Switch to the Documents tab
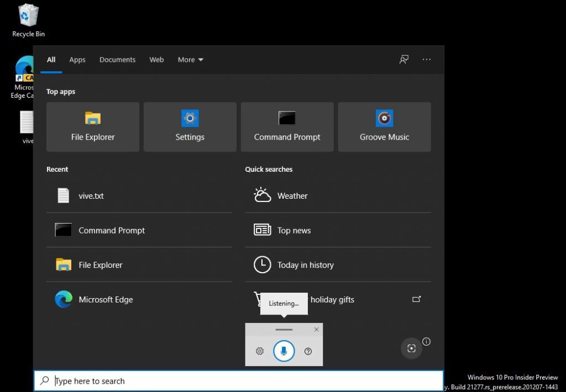Image resolution: width=566 pixels, height=392 pixels. tap(117, 60)
